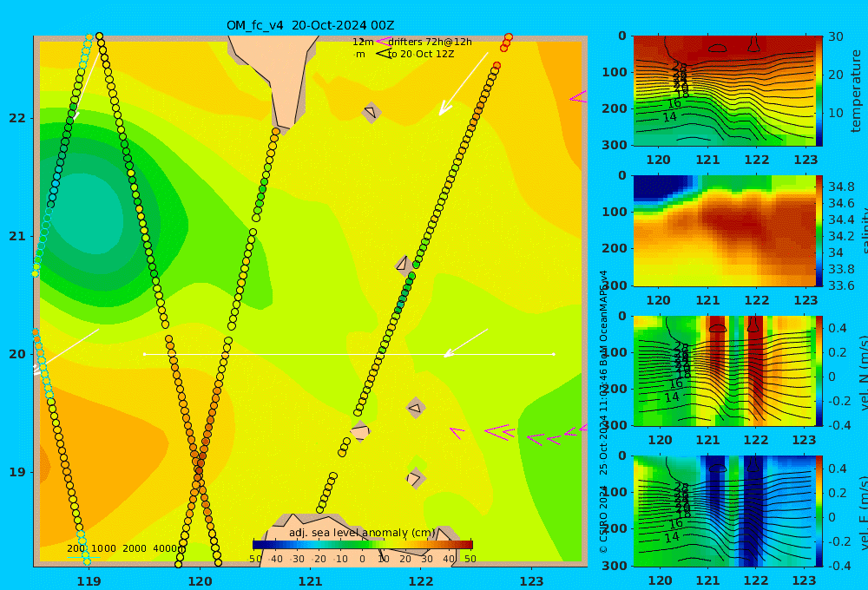868x590 pixels.
Task: Click the '16' isotherm label in temperature panel
Action: pos(674,103)
